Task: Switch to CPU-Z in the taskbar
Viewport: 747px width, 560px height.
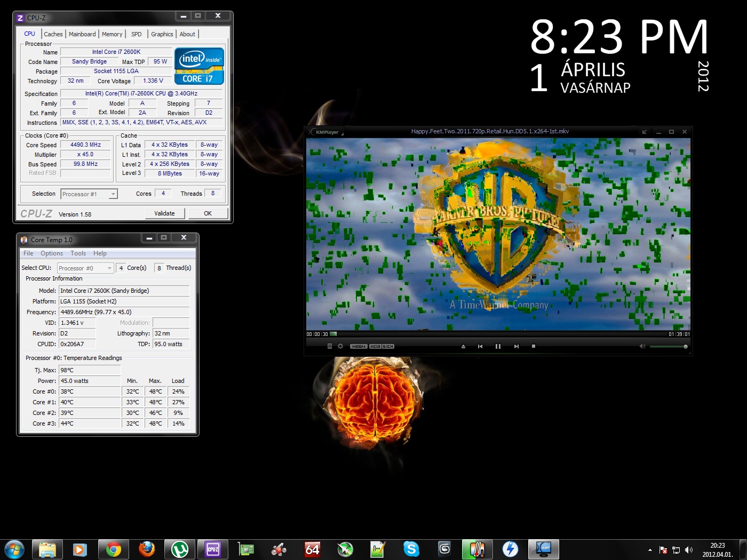Action: point(213,549)
